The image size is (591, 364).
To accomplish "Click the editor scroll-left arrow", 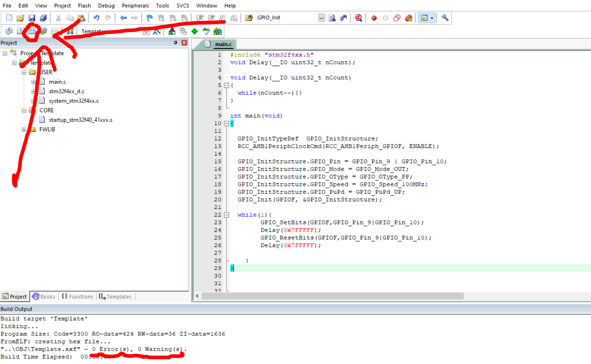I will pyautogui.click(x=197, y=296).
